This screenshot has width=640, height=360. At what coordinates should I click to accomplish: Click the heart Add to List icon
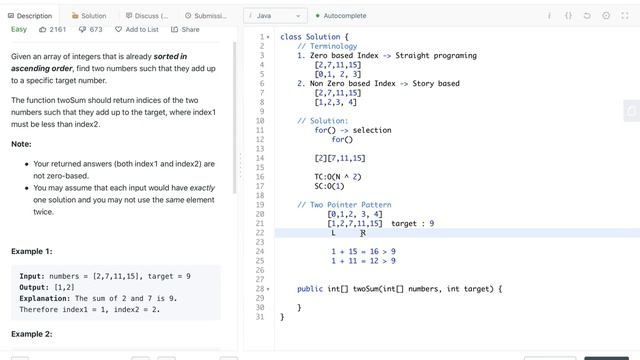click(x=118, y=29)
